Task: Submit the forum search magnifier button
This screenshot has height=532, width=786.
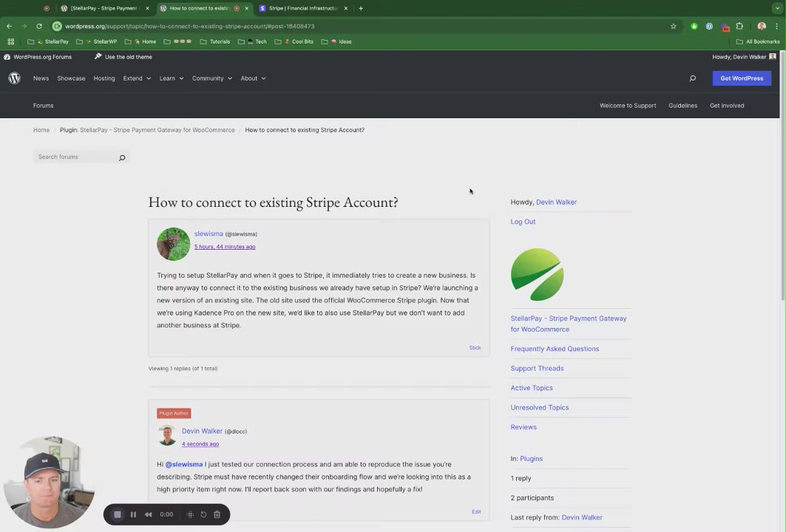Action: point(122,157)
